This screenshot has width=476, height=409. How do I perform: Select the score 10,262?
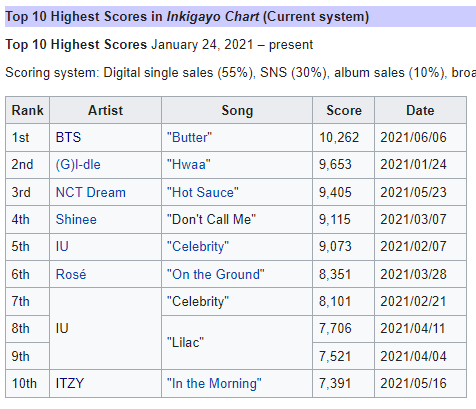pyautogui.click(x=339, y=137)
